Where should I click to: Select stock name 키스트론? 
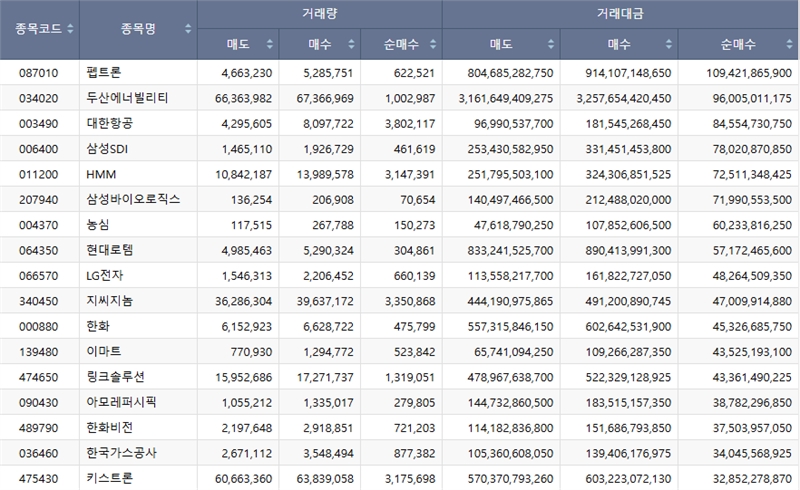tap(110, 478)
